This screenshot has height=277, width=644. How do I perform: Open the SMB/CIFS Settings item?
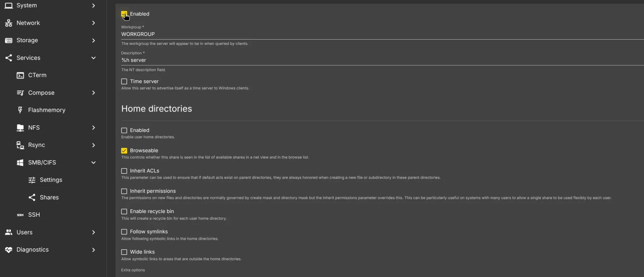51,180
